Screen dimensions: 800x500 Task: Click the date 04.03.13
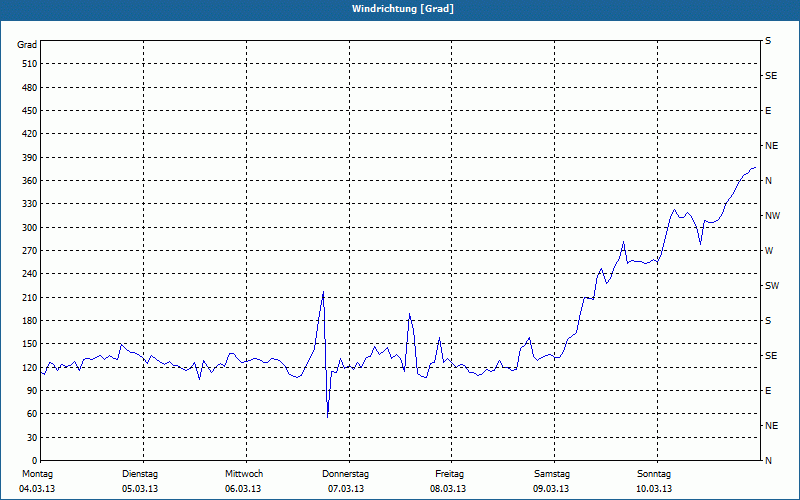pos(37,489)
